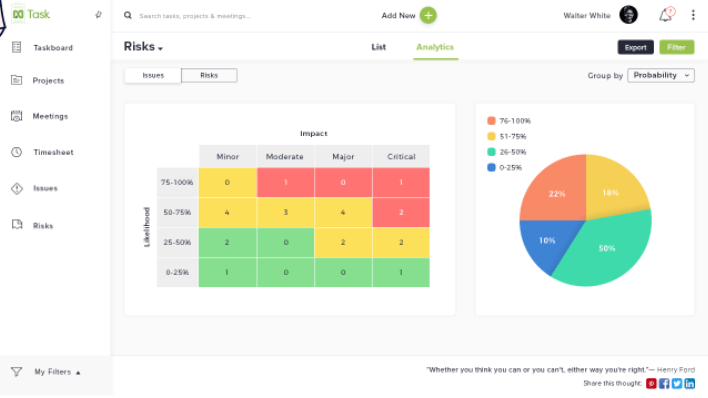
Task: Click the 75-100% Moderate matrix cell
Action: click(x=285, y=183)
